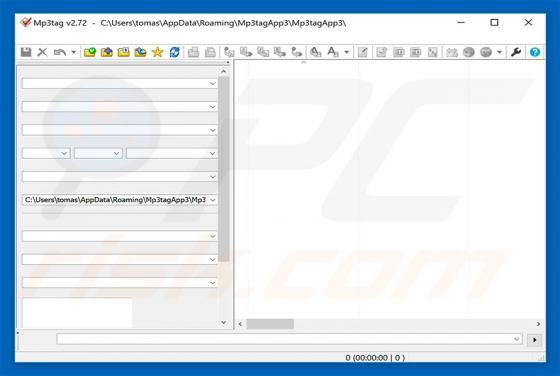
Task: Click the Change directory folder icon with green check
Action: coord(90,52)
